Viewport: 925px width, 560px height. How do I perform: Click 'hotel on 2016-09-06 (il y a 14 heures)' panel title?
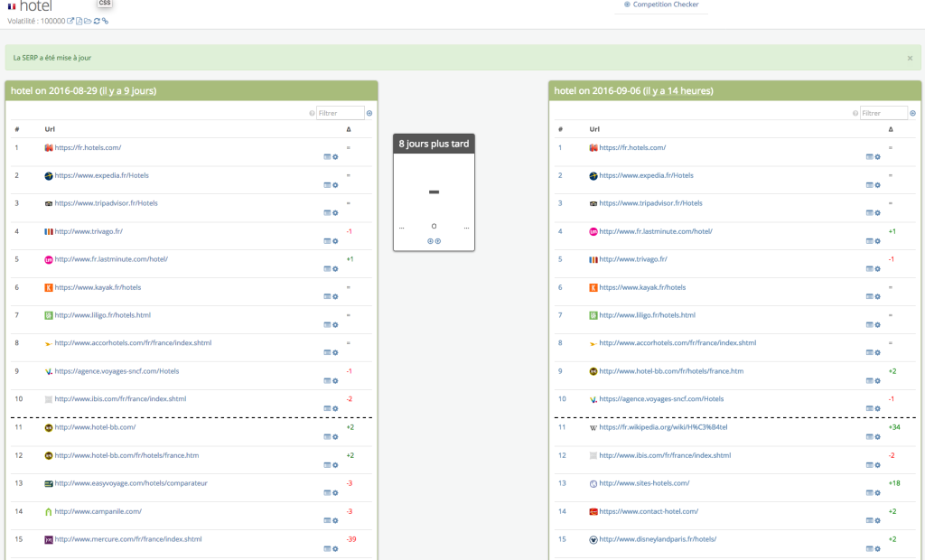click(633, 91)
